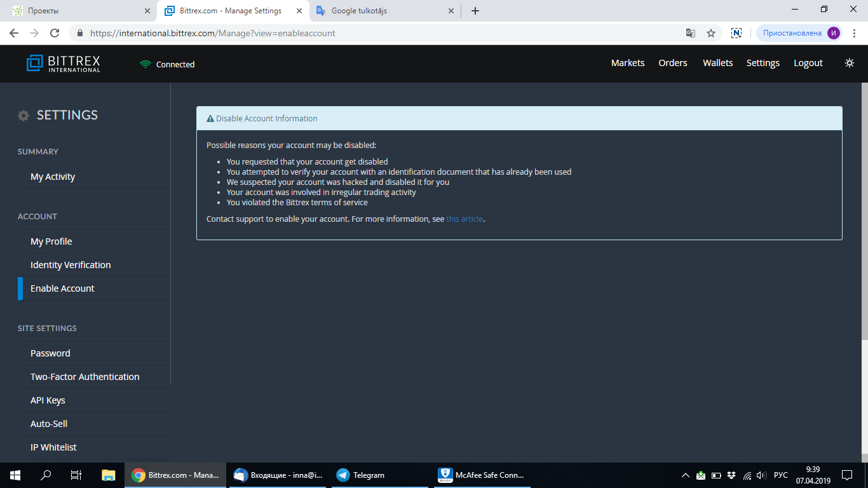Open McAfee Safe Connect from the taskbar
This screenshot has width=868, height=488.
[x=482, y=475]
